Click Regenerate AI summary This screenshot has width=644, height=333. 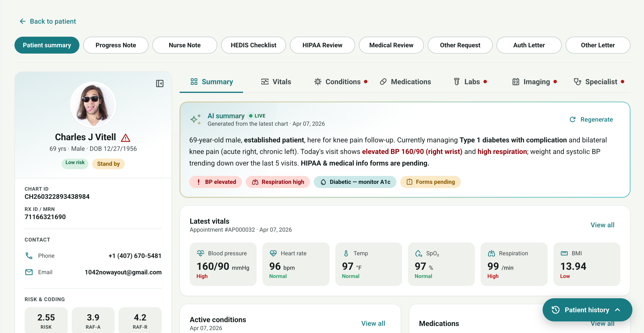click(591, 119)
